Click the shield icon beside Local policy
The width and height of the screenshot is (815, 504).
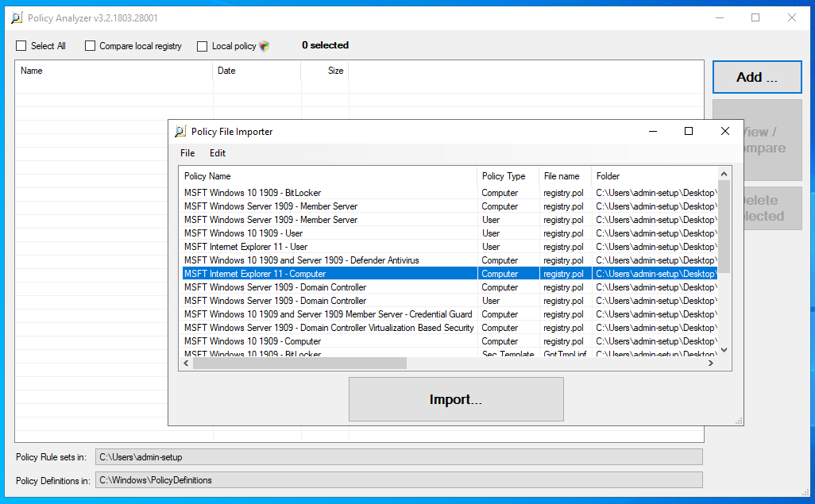click(264, 46)
